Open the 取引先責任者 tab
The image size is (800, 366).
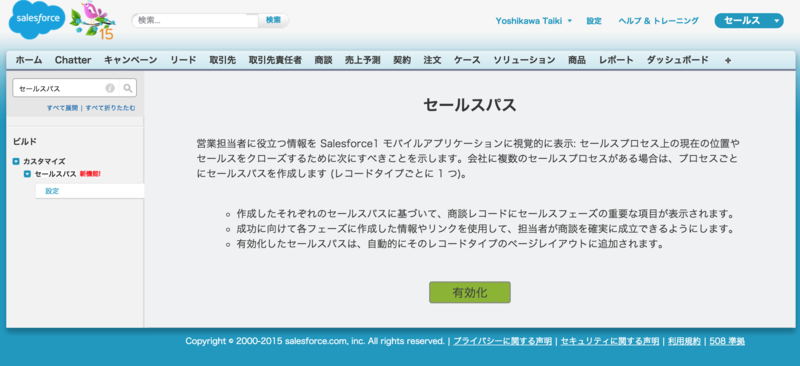[x=276, y=60]
